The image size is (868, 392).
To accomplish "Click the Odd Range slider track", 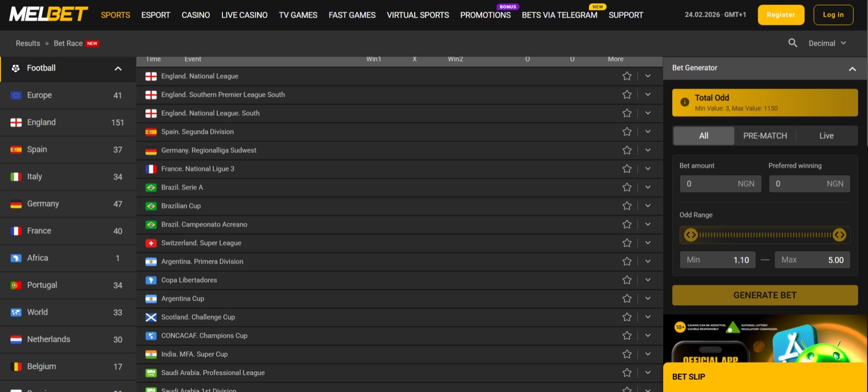I will pos(765,235).
